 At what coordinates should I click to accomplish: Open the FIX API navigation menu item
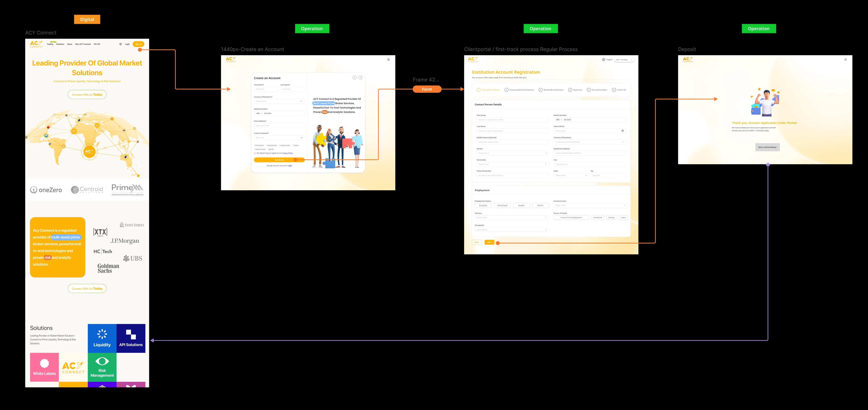pyautogui.click(x=97, y=44)
